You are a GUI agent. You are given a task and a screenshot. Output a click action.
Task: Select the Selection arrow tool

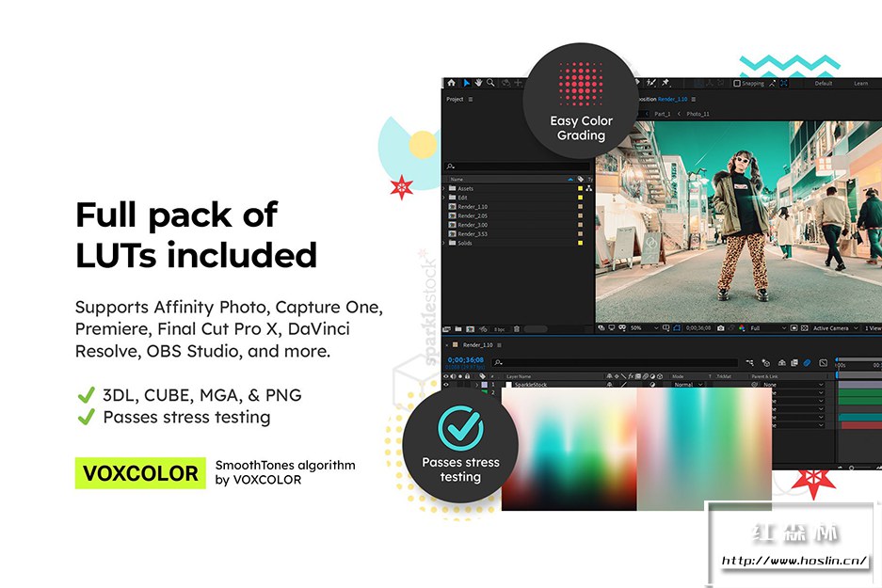[x=466, y=83]
